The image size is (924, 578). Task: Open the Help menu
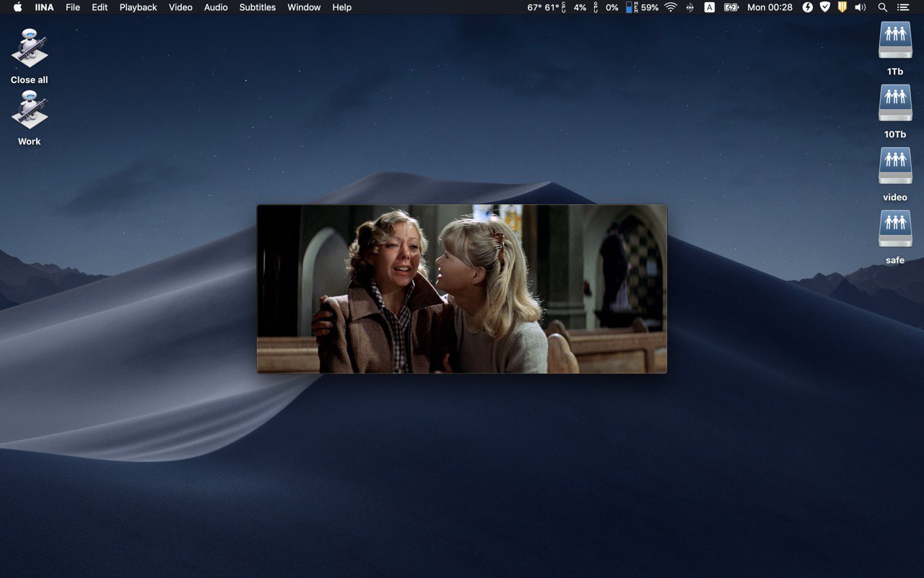pyautogui.click(x=342, y=7)
